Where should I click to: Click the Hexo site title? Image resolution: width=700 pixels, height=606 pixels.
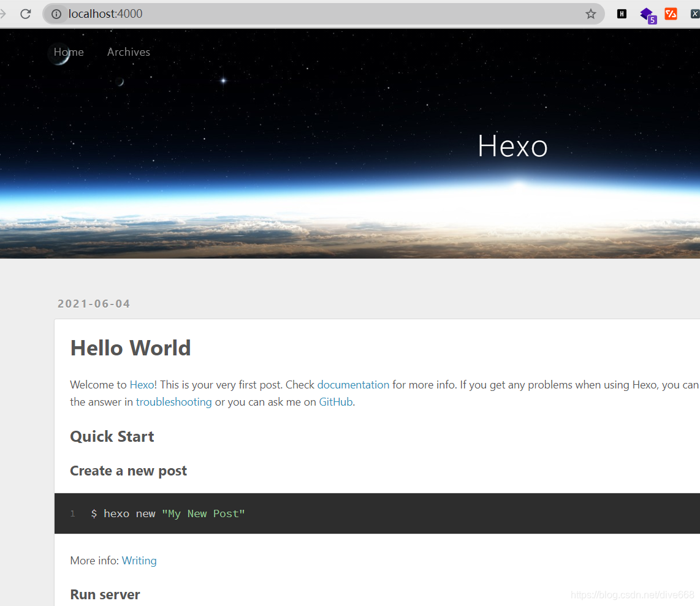coord(512,146)
